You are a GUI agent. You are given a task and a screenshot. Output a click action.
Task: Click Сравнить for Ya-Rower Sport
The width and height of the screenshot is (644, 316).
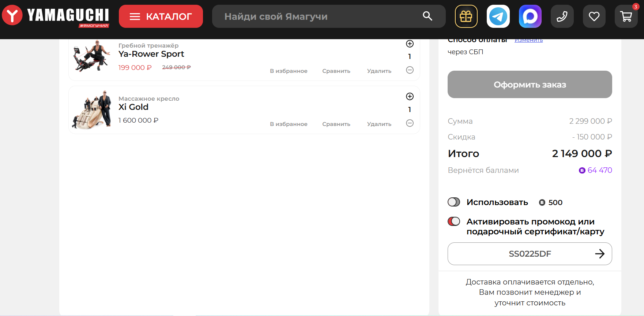336,71
